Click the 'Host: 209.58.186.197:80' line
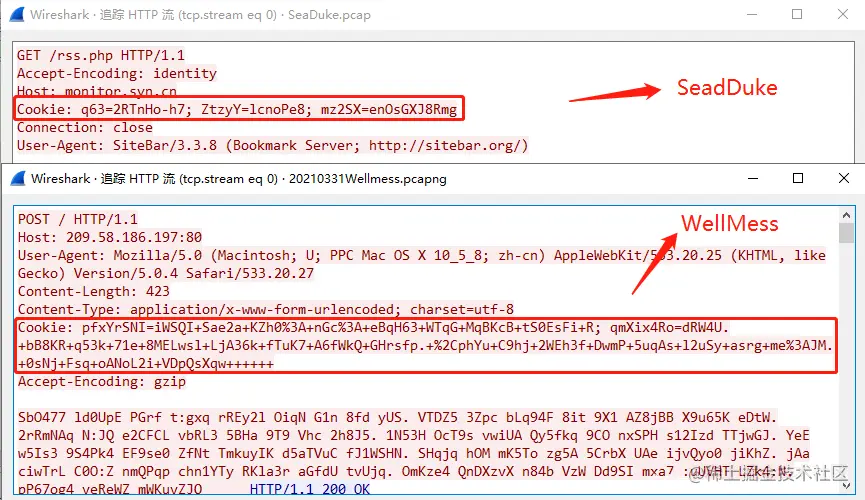The height and width of the screenshot is (500, 865). click(110, 237)
